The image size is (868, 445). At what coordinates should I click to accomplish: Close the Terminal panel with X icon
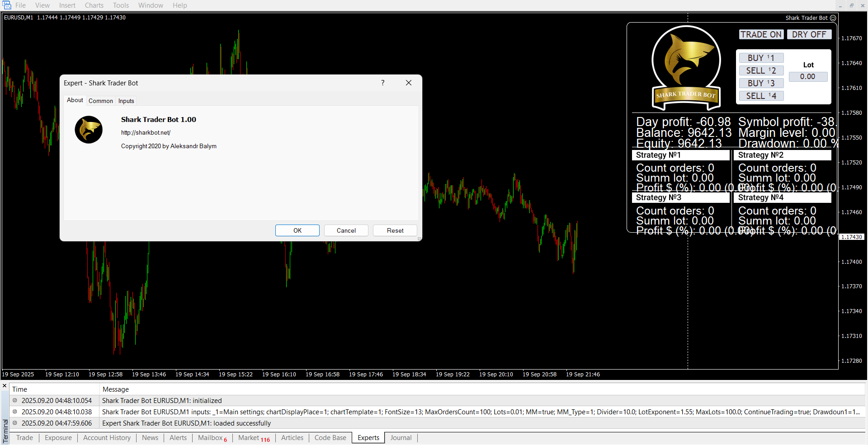coord(5,386)
